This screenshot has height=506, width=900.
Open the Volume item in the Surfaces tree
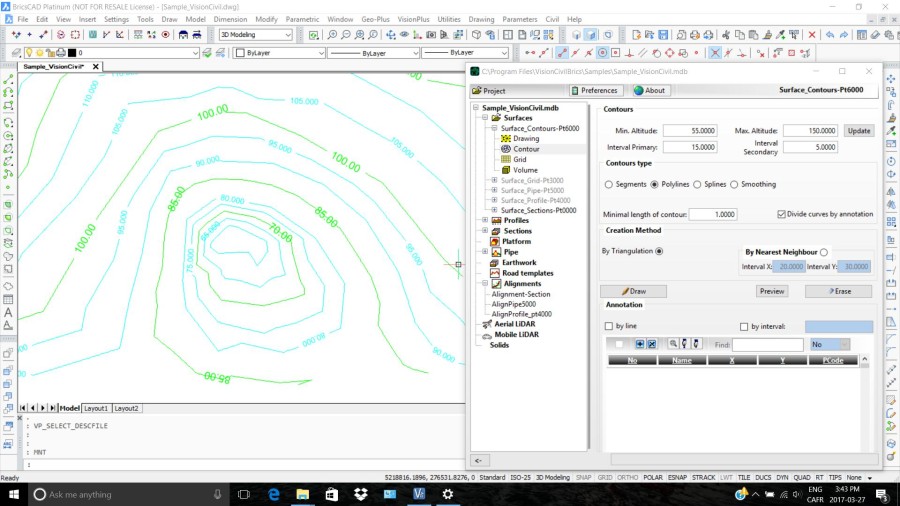[524, 170]
